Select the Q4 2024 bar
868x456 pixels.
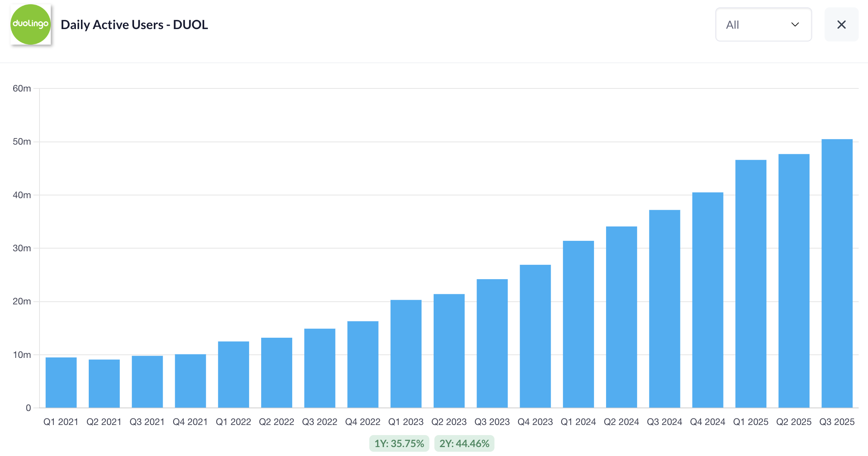(708, 300)
